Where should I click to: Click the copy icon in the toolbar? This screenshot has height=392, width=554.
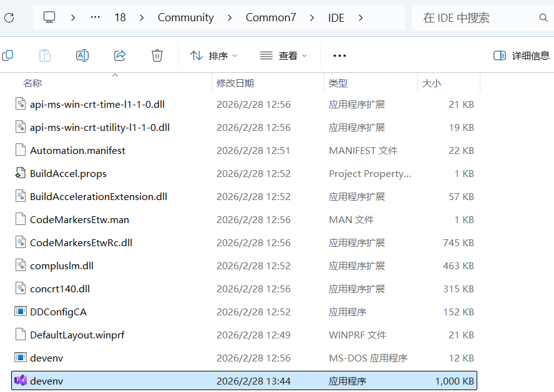pyautogui.click(x=7, y=55)
